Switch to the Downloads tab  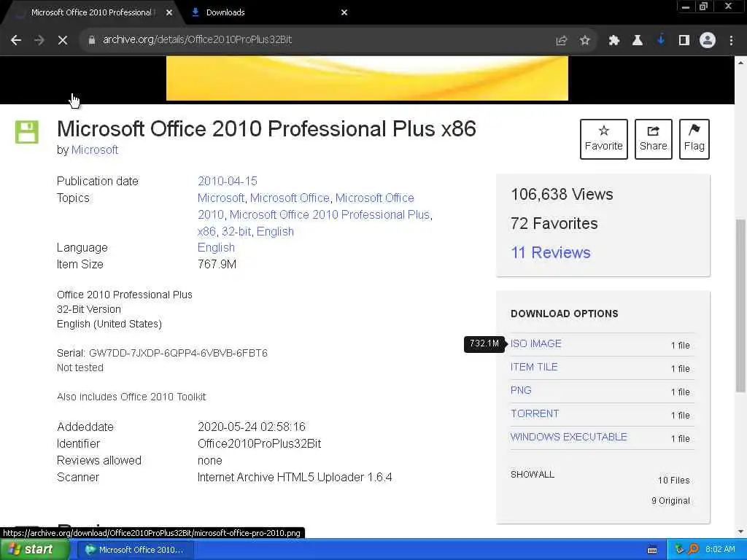click(x=267, y=13)
